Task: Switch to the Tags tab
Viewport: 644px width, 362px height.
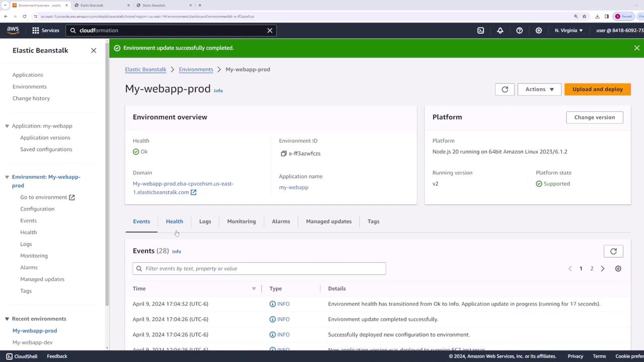Action: (373, 221)
